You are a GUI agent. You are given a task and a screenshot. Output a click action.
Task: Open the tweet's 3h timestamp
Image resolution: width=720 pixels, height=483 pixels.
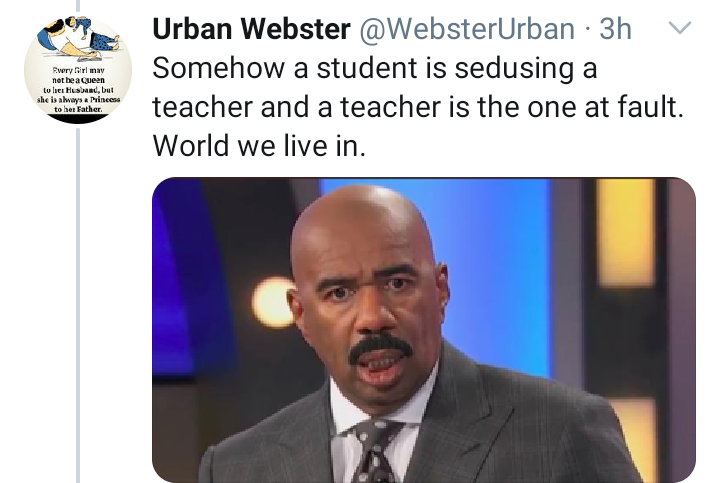(616, 29)
